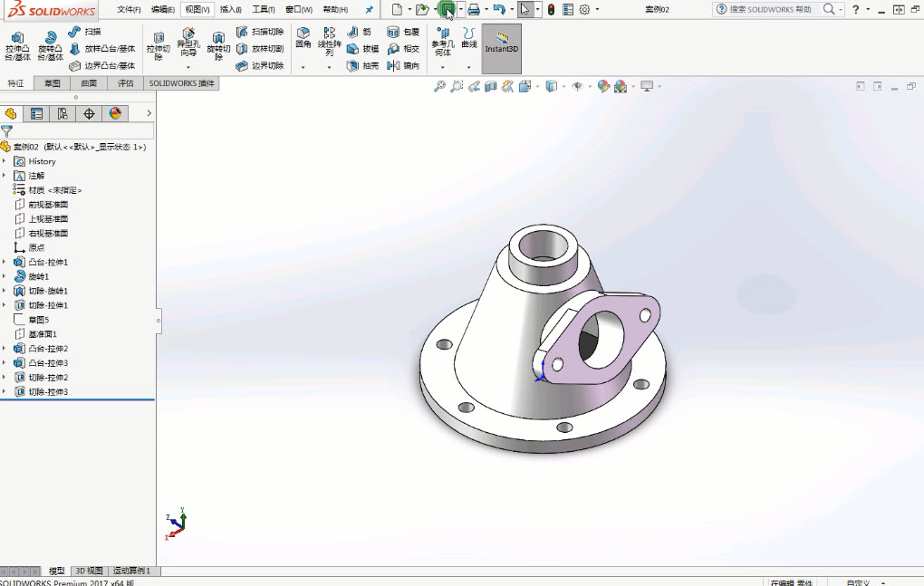Click the 边界切除 boundary cut tool
Screen dimensions: 924x586
click(x=260, y=66)
